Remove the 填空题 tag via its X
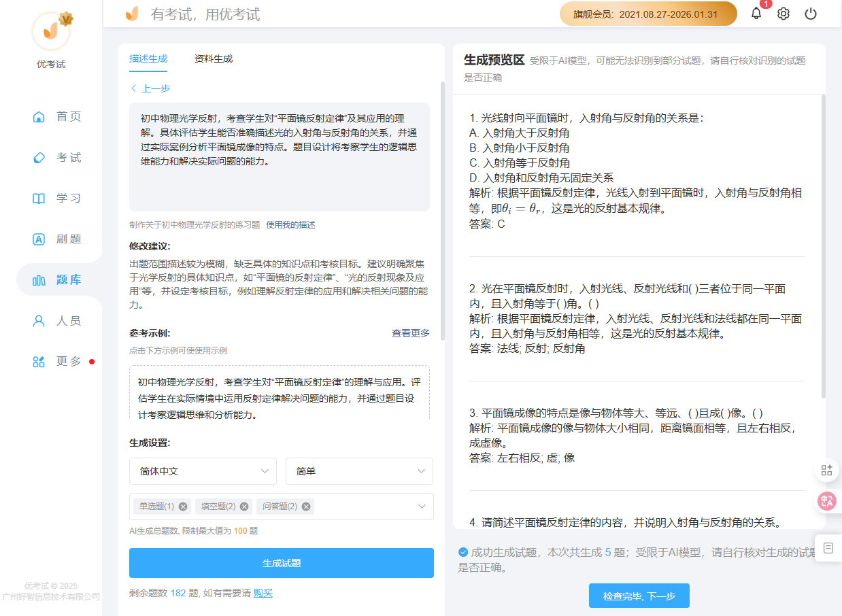Viewport: 842px width, 616px height. click(x=244, y=507)
